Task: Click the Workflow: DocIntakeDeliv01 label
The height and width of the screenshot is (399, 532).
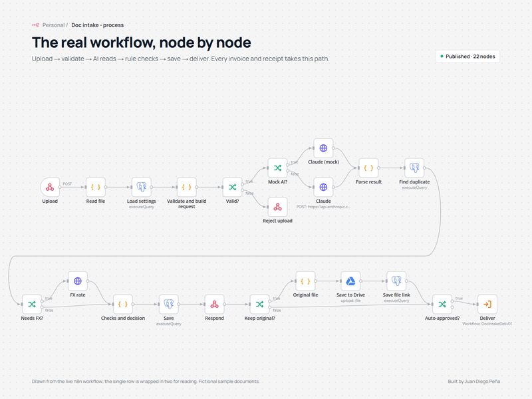Action: 487,324
